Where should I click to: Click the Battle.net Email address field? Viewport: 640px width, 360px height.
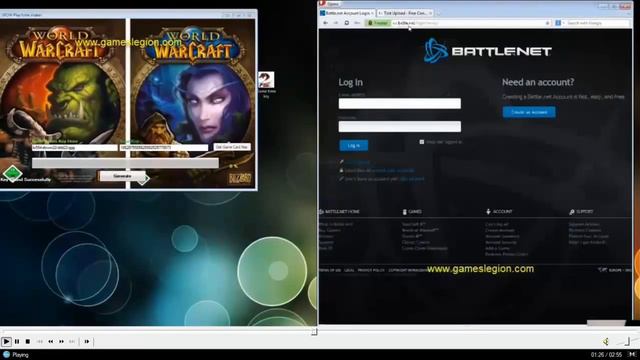click(x=400, y=103)
